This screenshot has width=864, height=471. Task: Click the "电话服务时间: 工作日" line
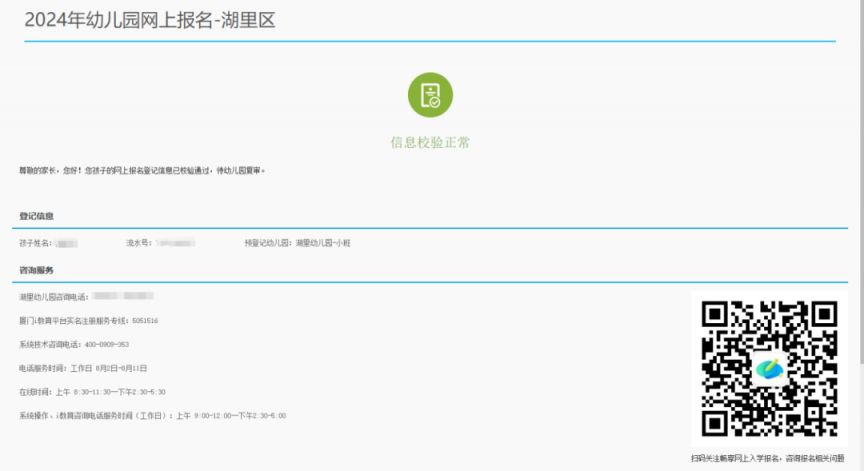pos(83,368)
